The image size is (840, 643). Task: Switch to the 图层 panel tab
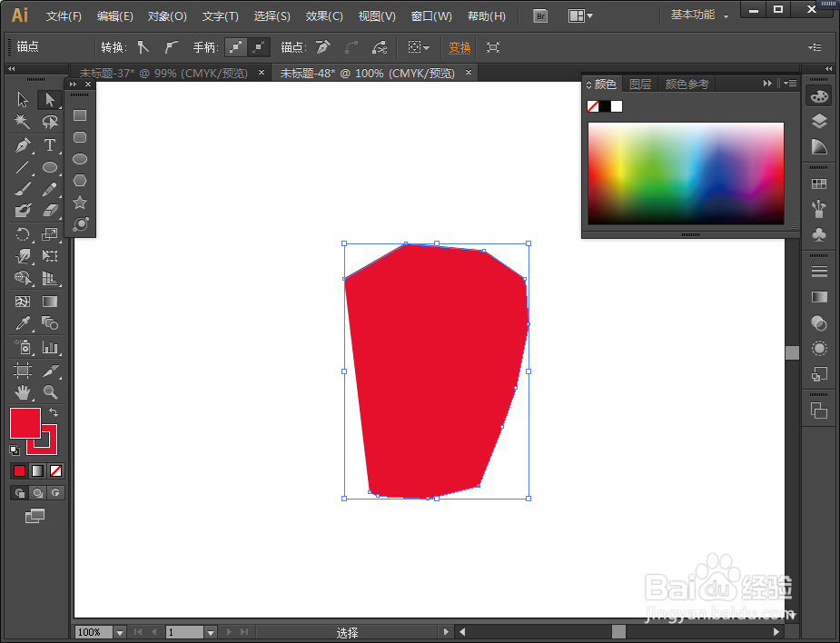point(639,84)
